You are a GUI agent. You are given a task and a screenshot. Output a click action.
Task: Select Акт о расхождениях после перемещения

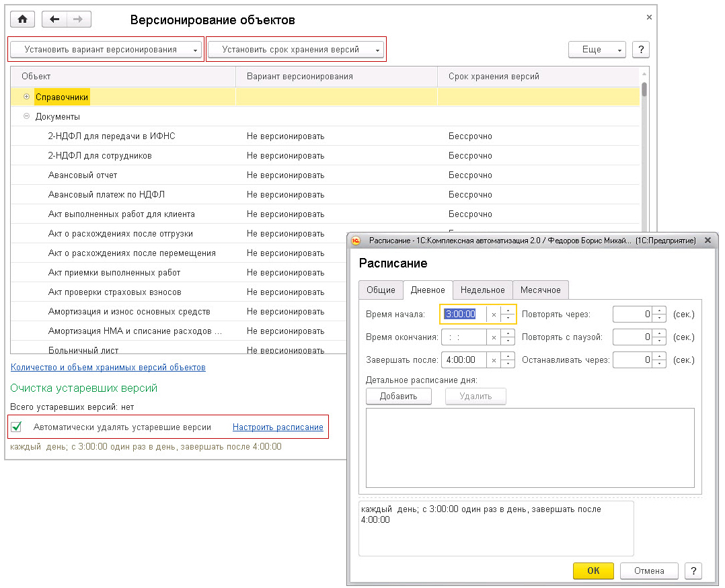coord(178,253)
